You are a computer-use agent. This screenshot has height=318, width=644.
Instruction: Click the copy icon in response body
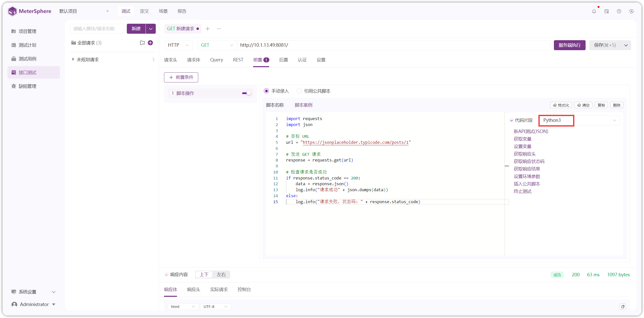pyautogui.click(x=623, y=307)
